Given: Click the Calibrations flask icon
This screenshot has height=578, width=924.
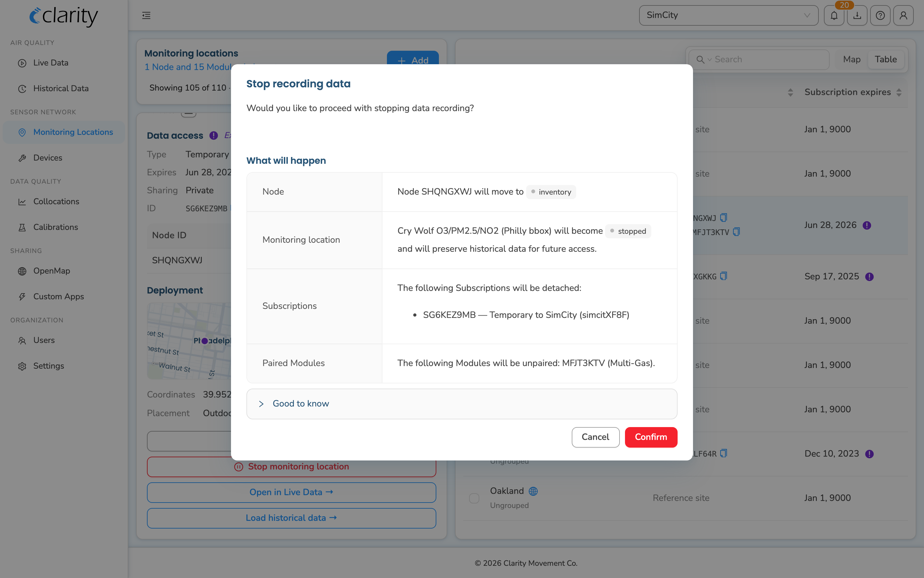Looking at the screenshot, I should coord(22,227).
